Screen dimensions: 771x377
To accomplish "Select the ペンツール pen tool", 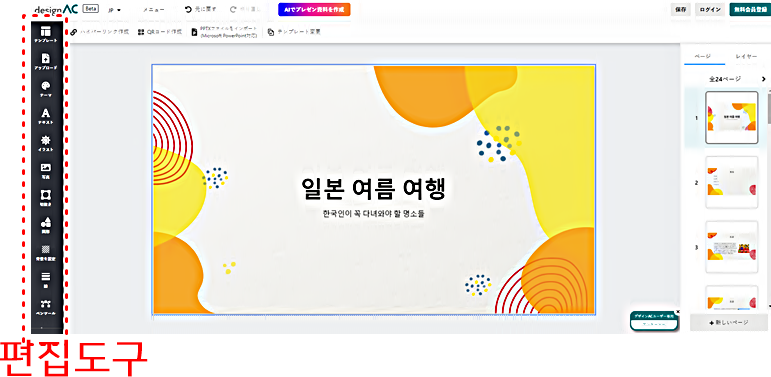I will tap(45, 307).
